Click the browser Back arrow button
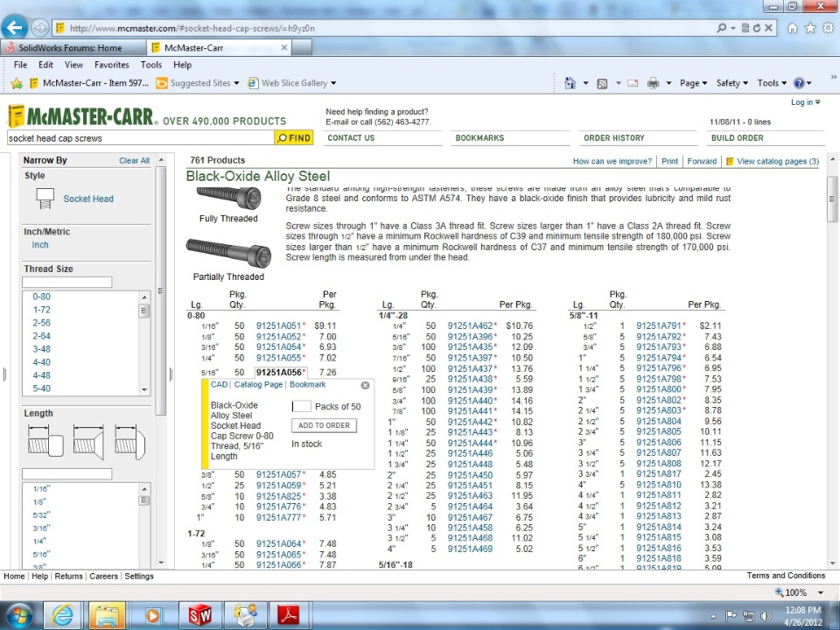The width and height of the screenshot is (840, 630). tap(15, 27)
